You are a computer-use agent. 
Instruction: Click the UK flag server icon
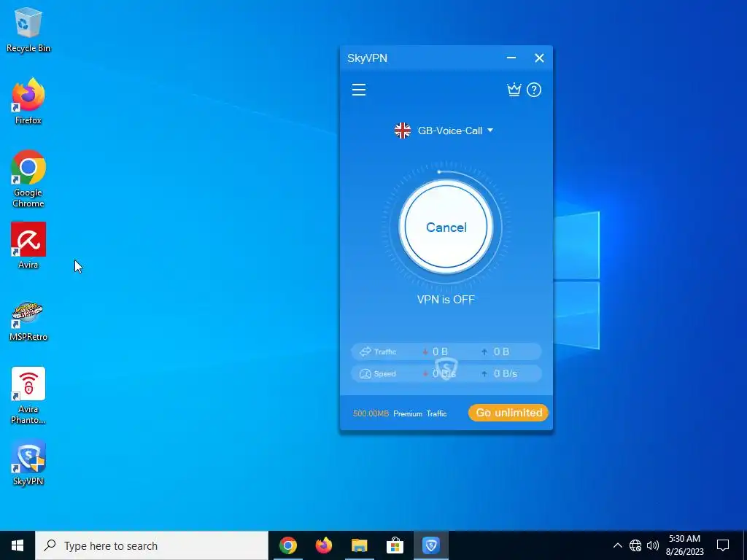tap(403, 131)
